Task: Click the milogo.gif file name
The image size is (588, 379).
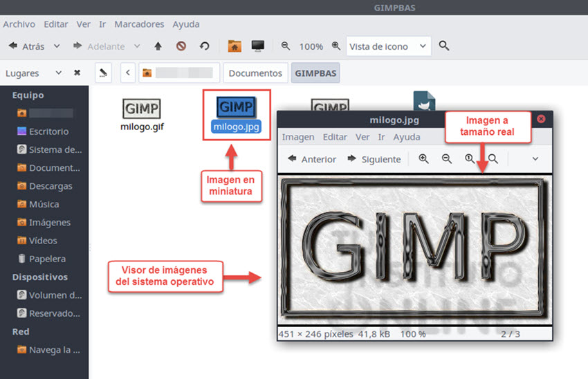Action: 142,127
